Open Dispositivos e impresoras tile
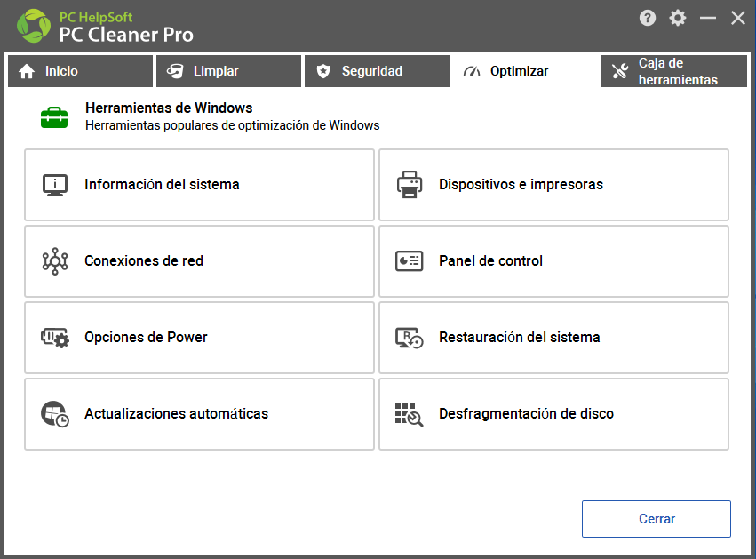The height and width of the screenshot is (559, 756). [x=554, y=185]
